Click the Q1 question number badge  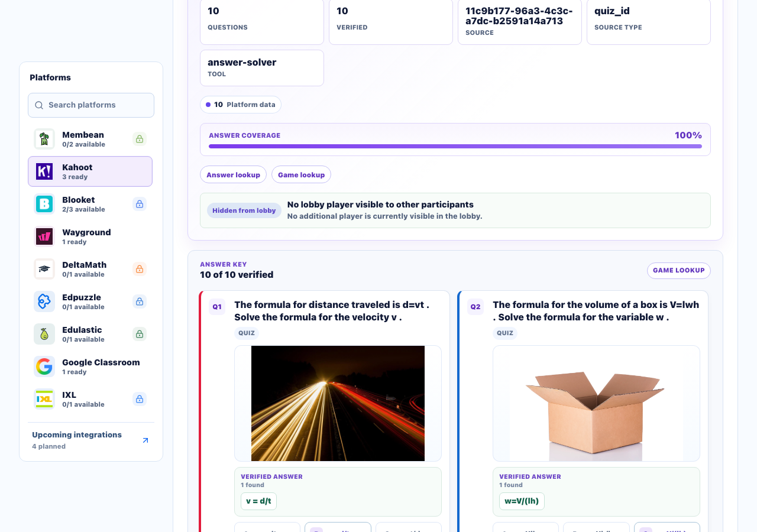click(217, 307)
